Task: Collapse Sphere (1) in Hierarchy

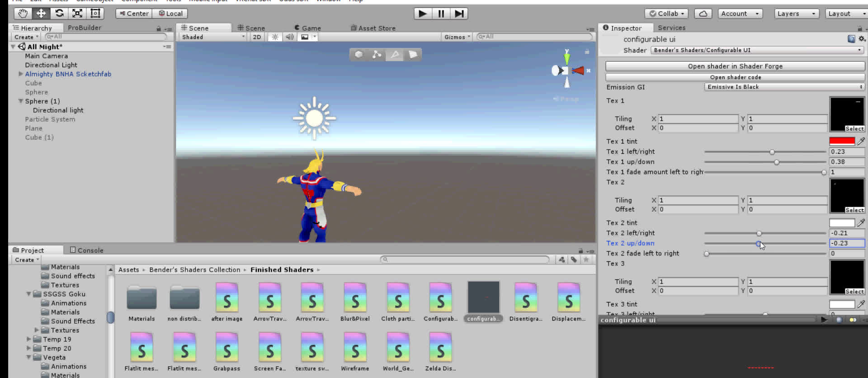Action: 20,101
